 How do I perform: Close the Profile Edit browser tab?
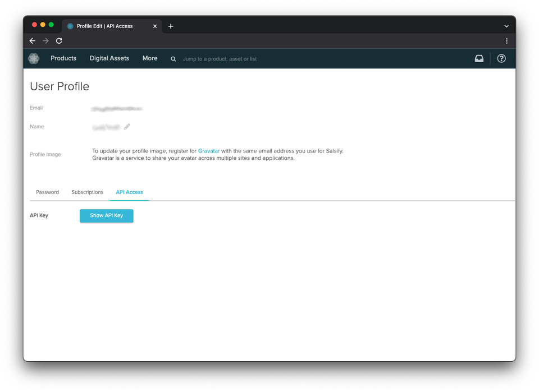pyautogui.click(x=155, y=26)
